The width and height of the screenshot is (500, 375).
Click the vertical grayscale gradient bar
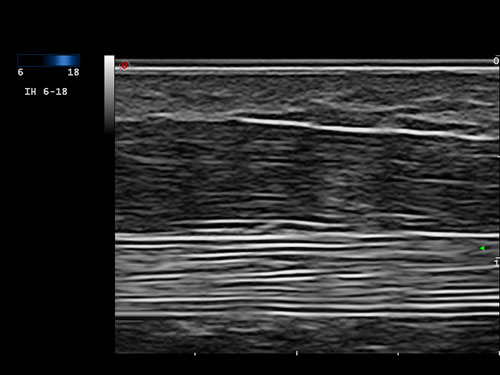point(109,95)
